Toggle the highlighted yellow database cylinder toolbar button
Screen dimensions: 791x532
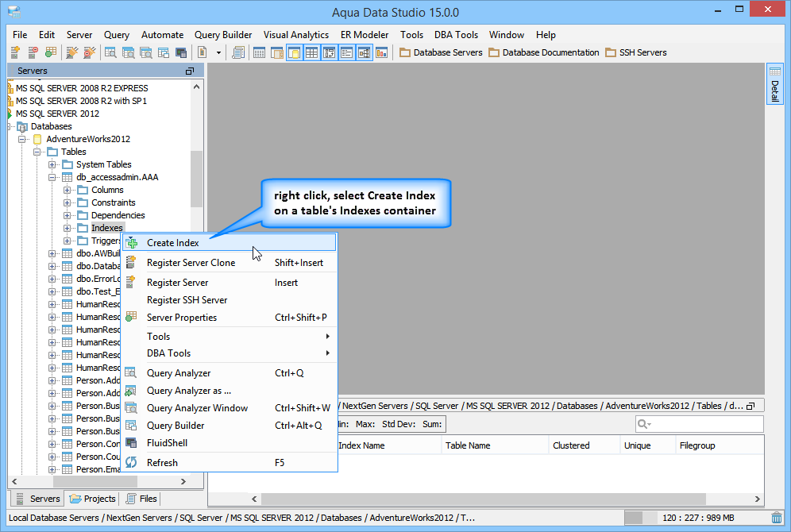(295, 52)
